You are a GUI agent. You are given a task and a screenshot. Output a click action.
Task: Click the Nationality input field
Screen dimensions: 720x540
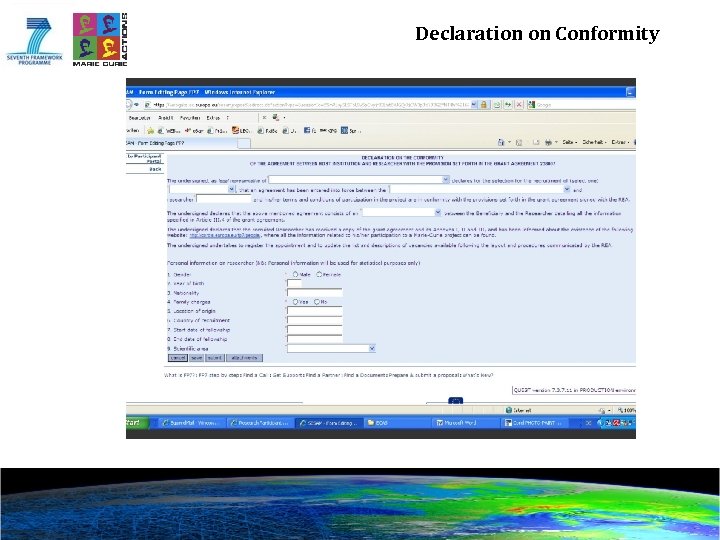pos(315,292)
